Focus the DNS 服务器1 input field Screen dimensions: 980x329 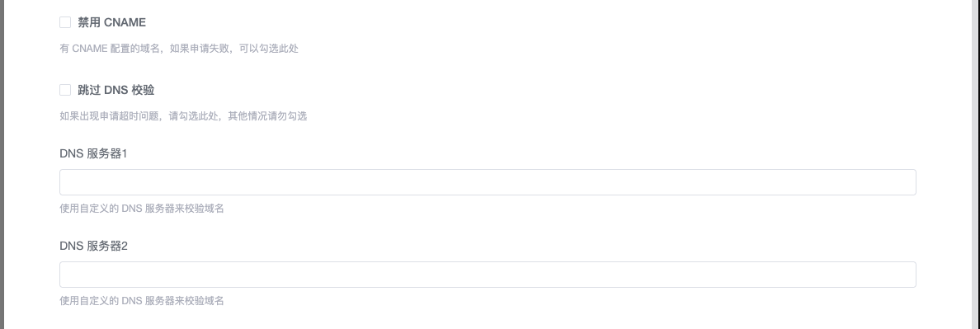(488, 182)
